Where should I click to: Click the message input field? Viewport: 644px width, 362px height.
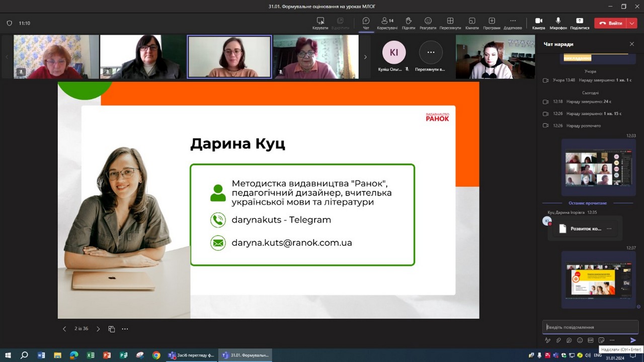pyautogui.click(x=590, y=327)
